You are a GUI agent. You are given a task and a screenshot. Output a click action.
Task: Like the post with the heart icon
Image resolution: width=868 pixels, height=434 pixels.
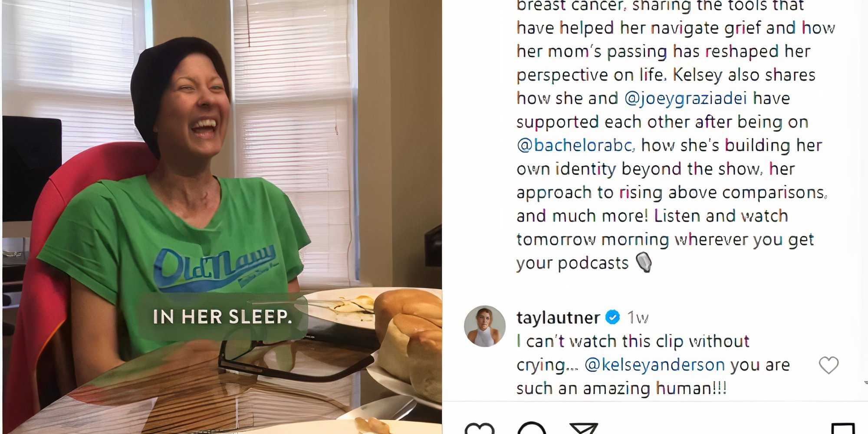pos(480,428)
